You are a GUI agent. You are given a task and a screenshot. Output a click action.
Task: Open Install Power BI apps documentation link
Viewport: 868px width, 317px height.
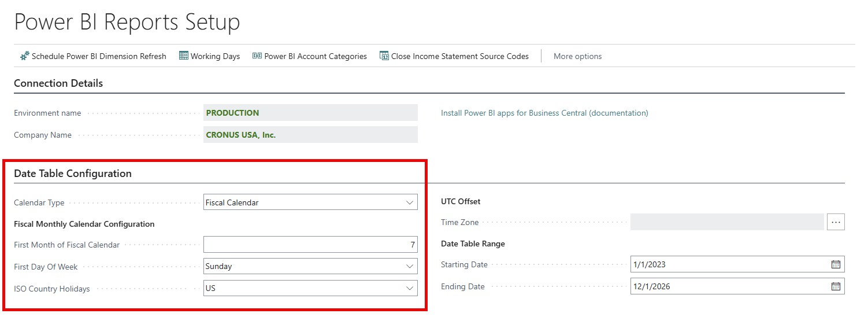pyautogui.click(x=544, y=113)
